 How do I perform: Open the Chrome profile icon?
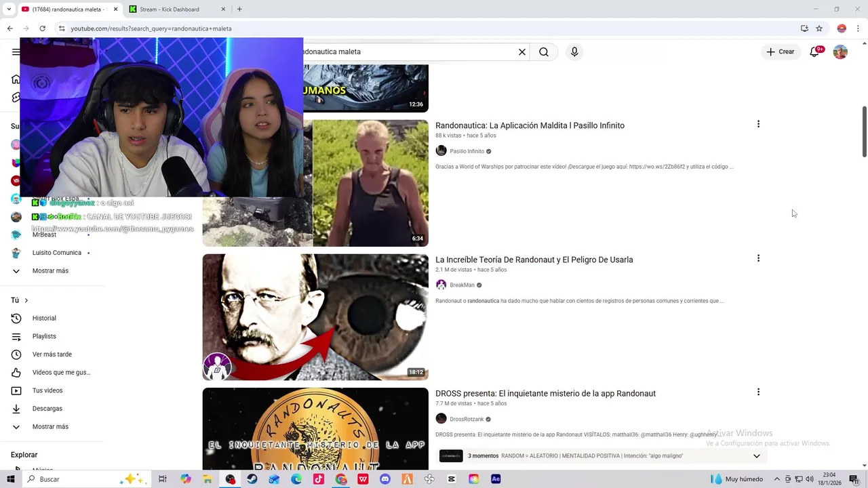point(842,28)
